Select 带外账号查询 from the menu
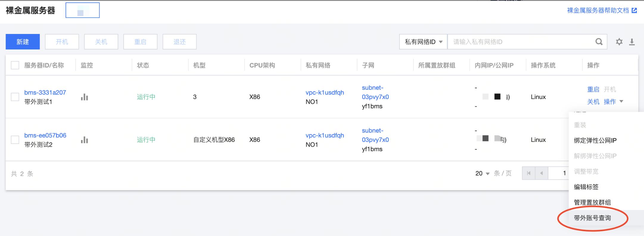Viewport: 644px width, 236px height. coord(592,218)
